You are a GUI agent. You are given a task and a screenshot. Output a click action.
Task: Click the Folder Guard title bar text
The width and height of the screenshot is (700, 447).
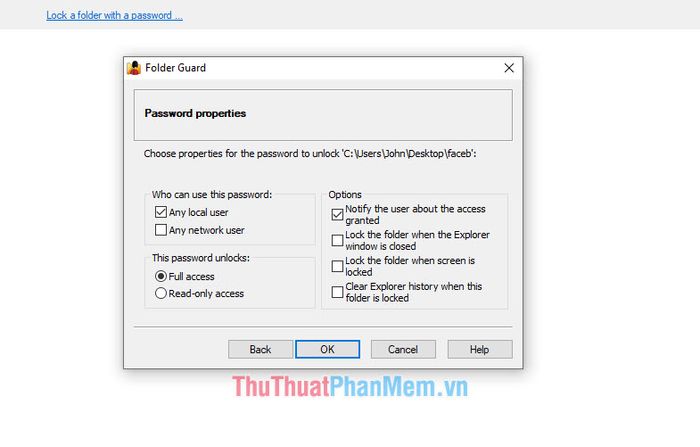pos(175,68)
